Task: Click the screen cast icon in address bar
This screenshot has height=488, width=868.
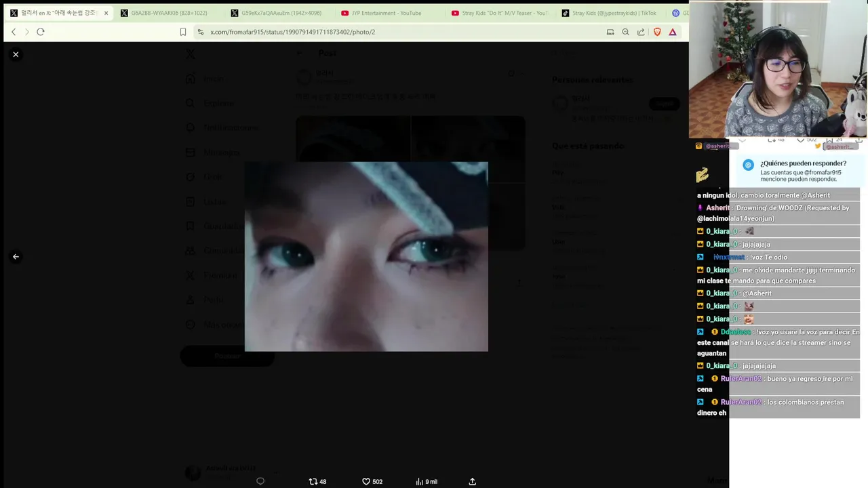Action: point(610,32)
